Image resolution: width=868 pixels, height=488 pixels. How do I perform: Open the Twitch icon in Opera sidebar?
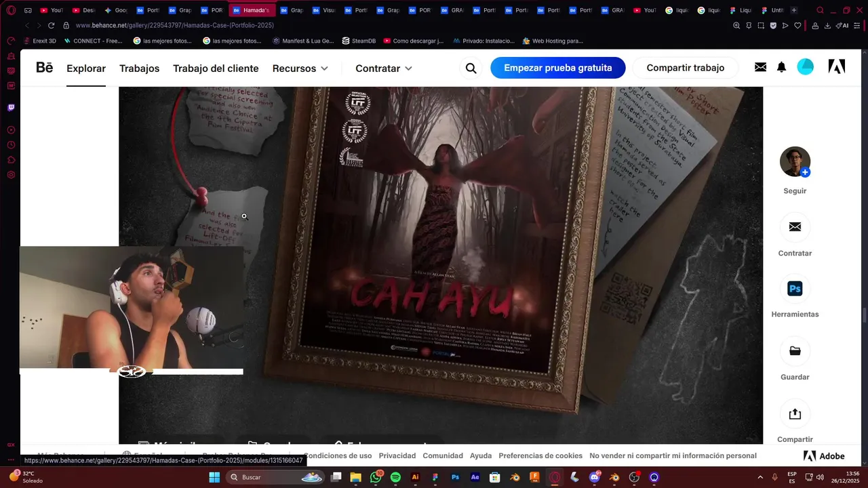click(x=11, y=108)
